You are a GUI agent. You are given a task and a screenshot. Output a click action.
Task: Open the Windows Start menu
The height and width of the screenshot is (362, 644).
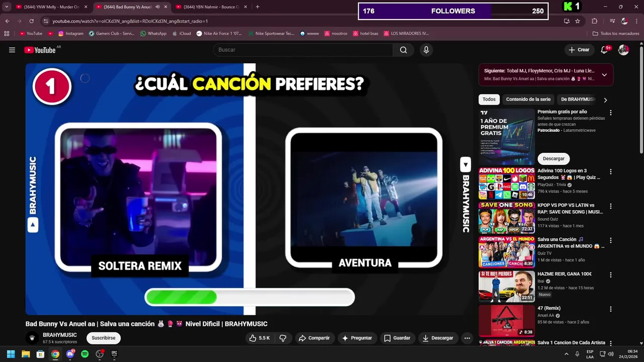[x=11, y=354]
